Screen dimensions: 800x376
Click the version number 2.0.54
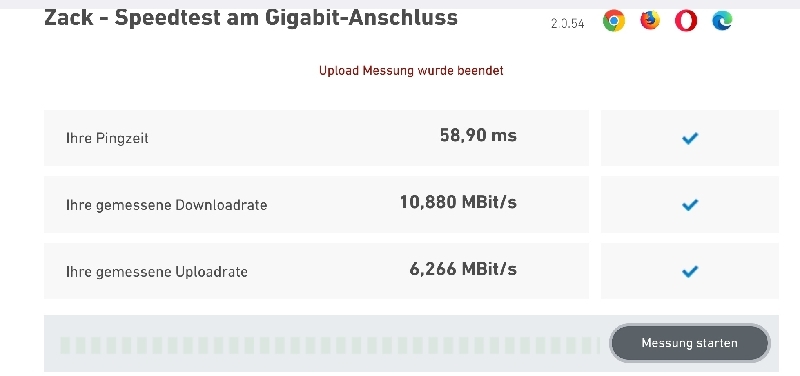tap(567, 23)
